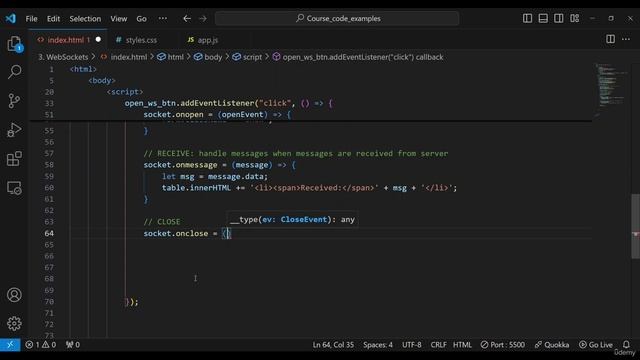Open the editor More Actions menu
The height and width of the screenshot is (360, 640).
tap(626, 39)
